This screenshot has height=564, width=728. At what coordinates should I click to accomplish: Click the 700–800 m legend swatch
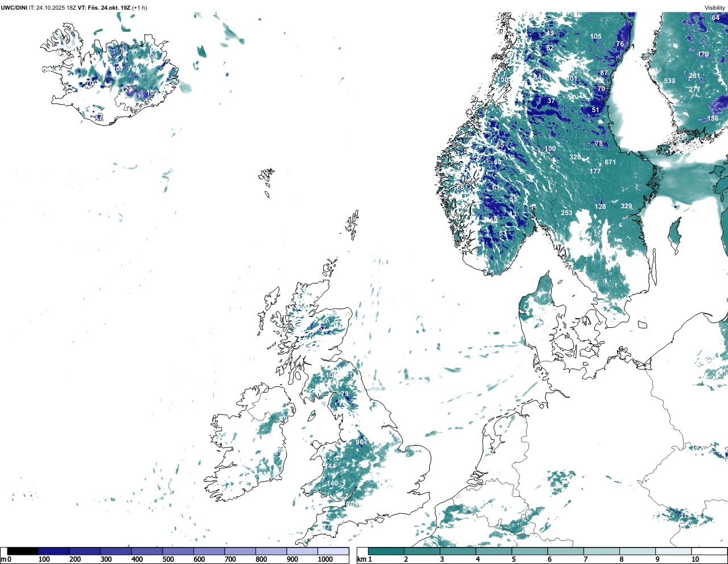240,551
